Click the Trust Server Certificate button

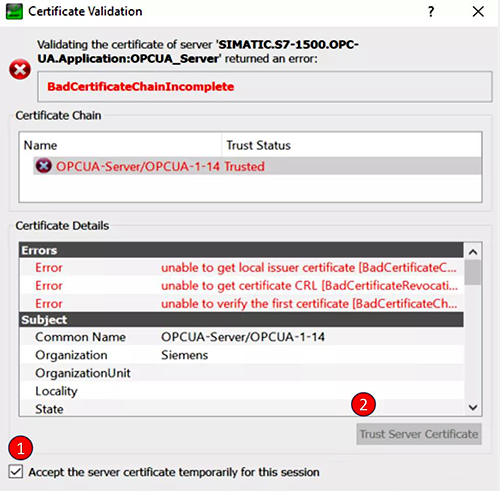click(x=419, y=434)
